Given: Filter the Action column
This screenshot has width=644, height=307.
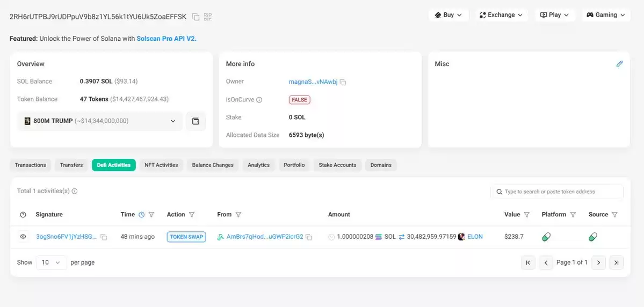Looking at the screenshot, I should coord(191,215).
